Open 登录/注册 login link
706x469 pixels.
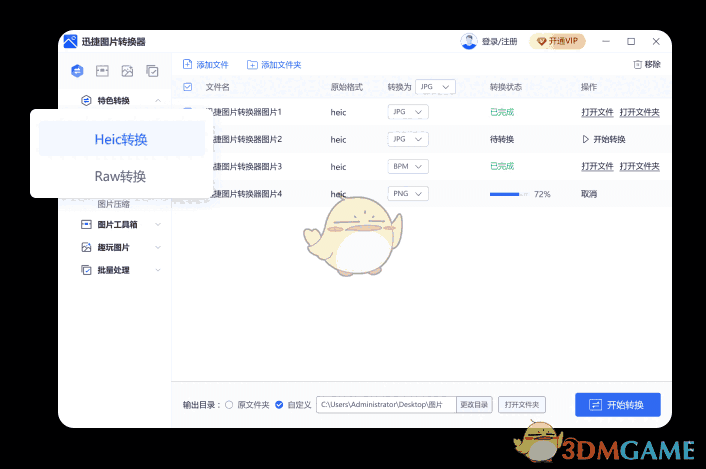[499, 41]
